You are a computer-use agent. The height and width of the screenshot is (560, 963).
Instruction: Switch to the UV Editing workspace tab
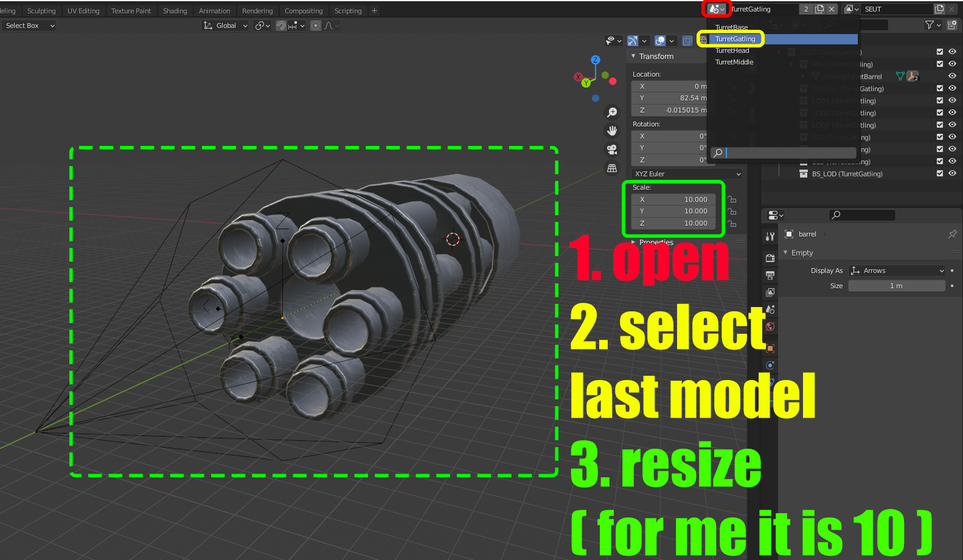(x=83, y=11)
